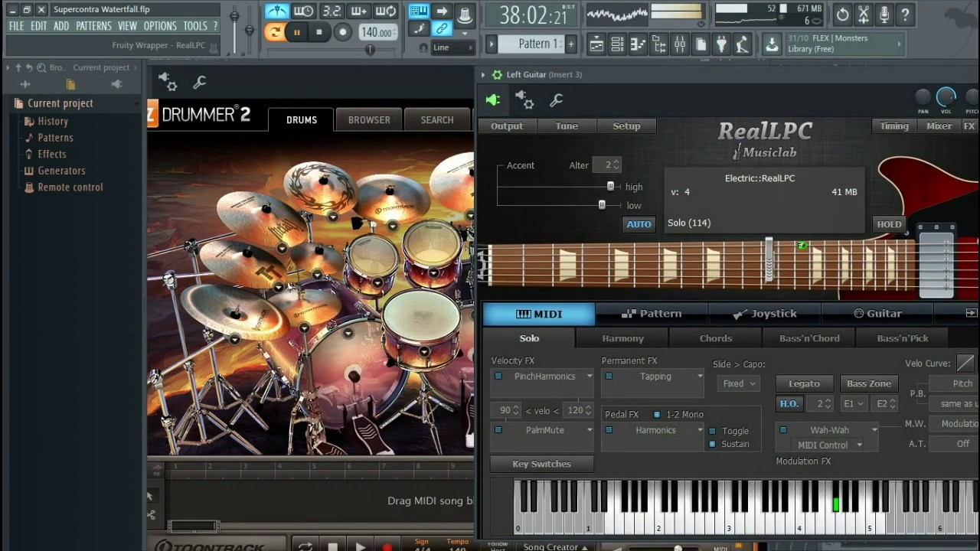Open the E1 bass zone dropdown
Image resolution: width=980 pixels, height=551 pixels.
coord(853,404)
